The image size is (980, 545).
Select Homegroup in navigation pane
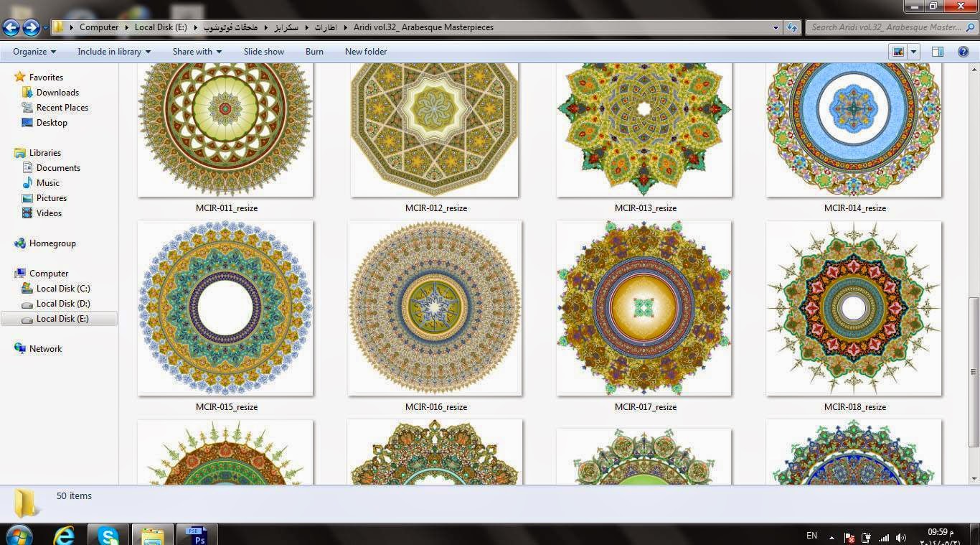click(52, 243)
